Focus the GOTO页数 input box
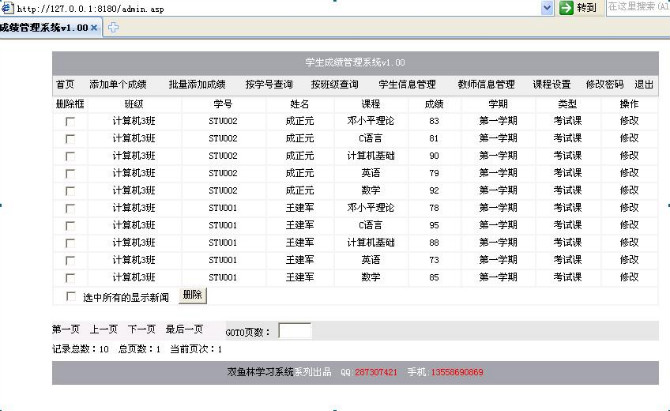The height and width of the screenshot is (411, 670). pos(295,331)
